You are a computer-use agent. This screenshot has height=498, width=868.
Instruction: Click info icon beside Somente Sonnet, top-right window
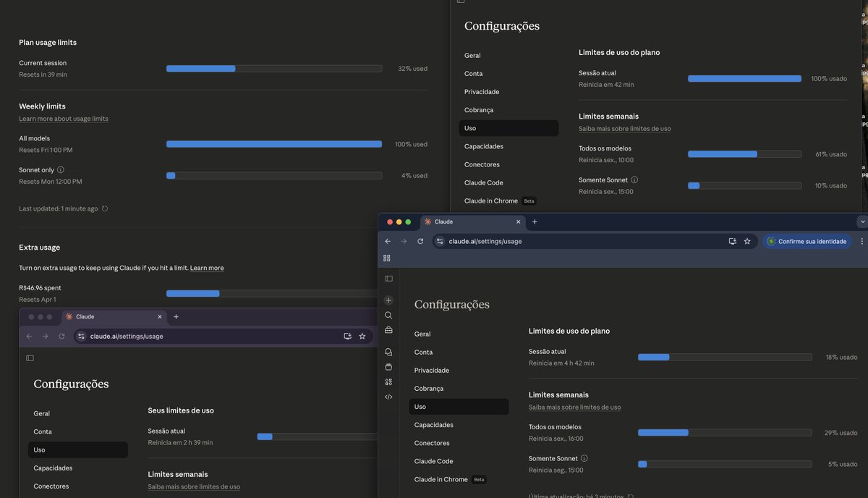634,180
